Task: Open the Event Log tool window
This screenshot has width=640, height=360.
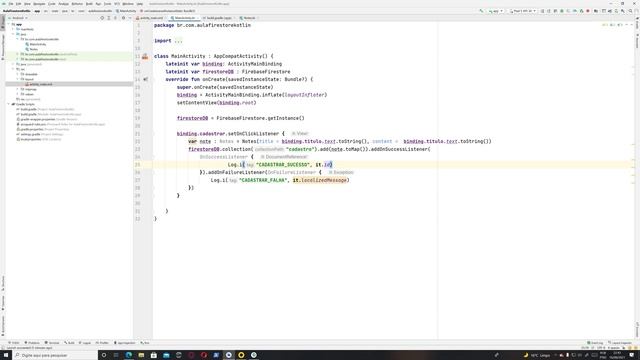Action: (x=595, y=343)
